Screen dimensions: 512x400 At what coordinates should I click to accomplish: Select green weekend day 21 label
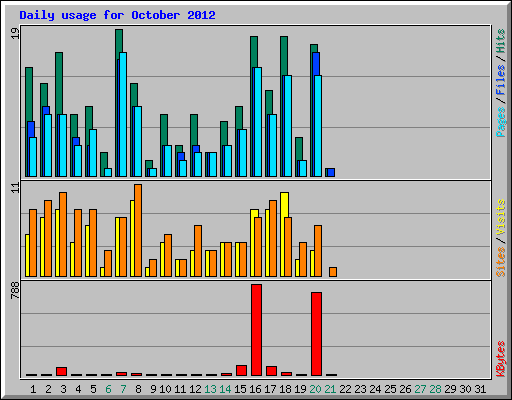pos(330,389)
